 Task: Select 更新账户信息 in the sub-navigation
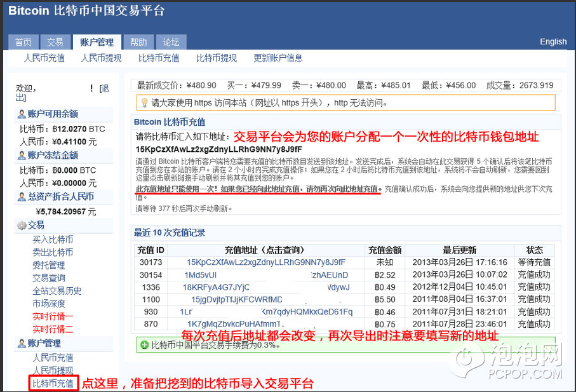278,58
